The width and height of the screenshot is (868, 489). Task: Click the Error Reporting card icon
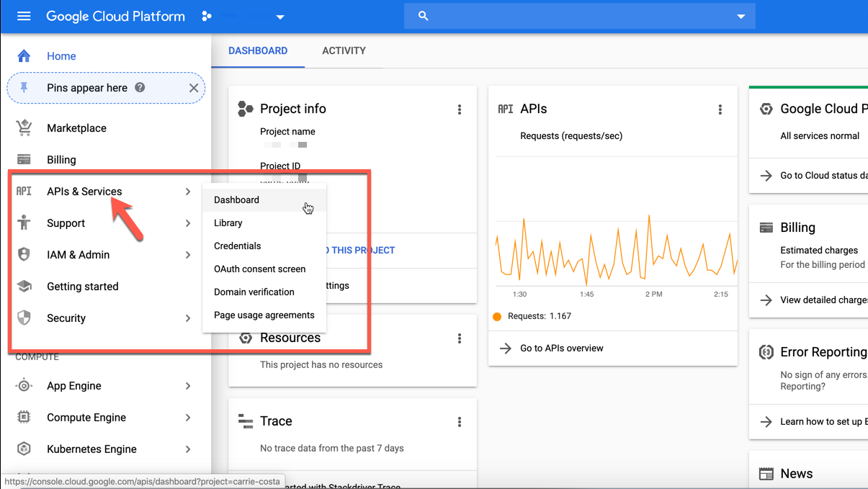[766, 352]
